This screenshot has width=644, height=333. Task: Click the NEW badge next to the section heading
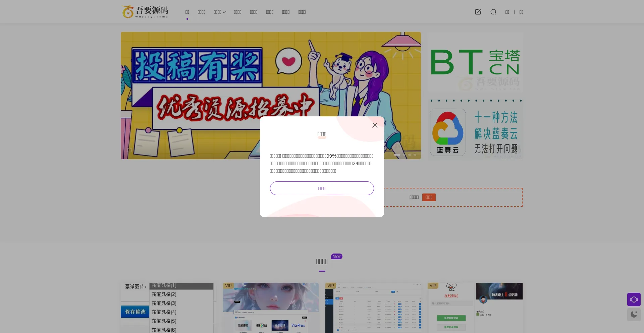pos(336,256)
